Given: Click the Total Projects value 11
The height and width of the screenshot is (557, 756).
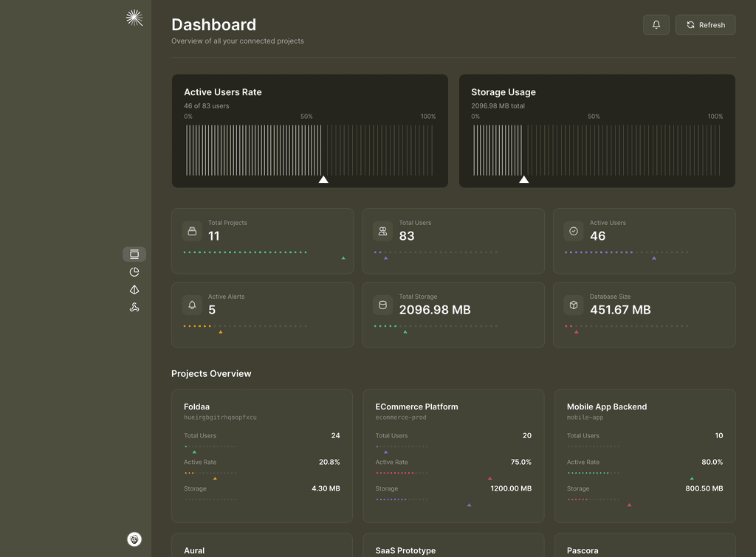Looking at the screenshot, I should click(x=213, y=236).
